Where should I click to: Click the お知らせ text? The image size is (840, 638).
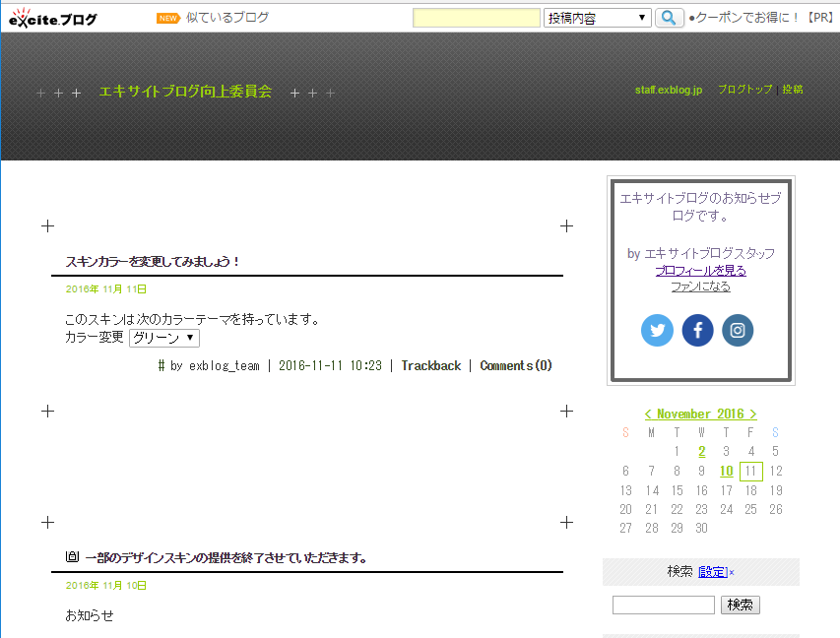[90, 615]
